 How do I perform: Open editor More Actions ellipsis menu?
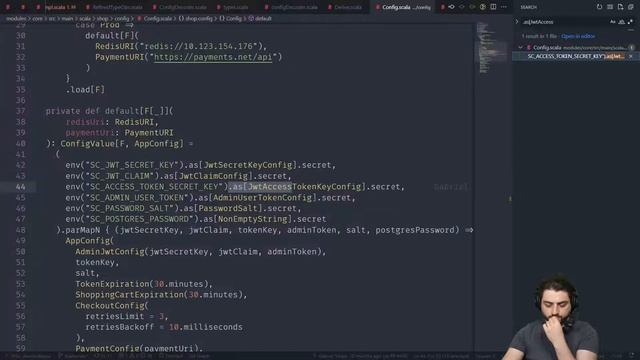(504, 7)
